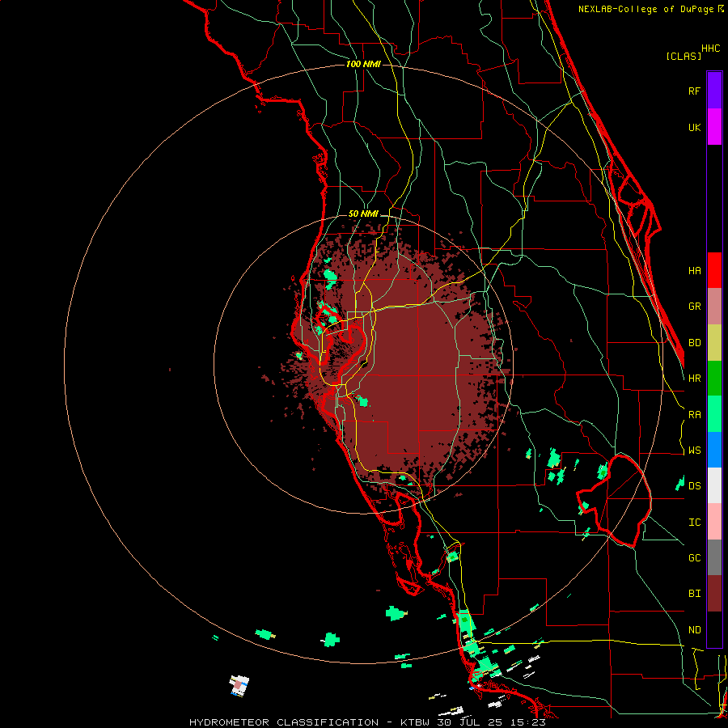
Task: Click the WS legend label
Action: (694, 451)
